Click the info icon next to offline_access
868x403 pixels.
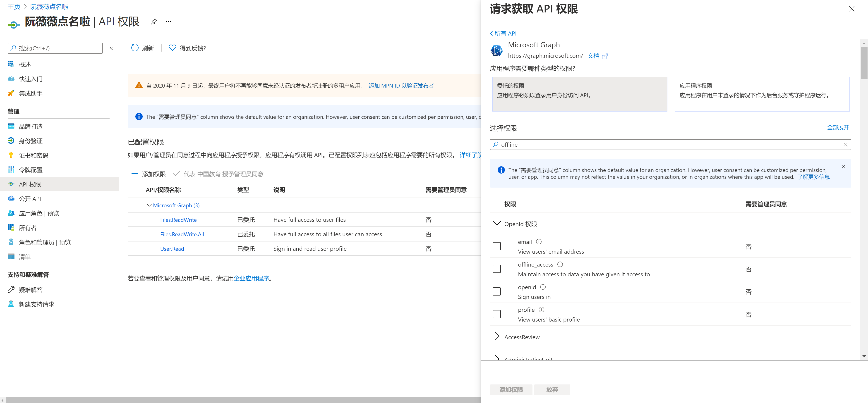560,264
